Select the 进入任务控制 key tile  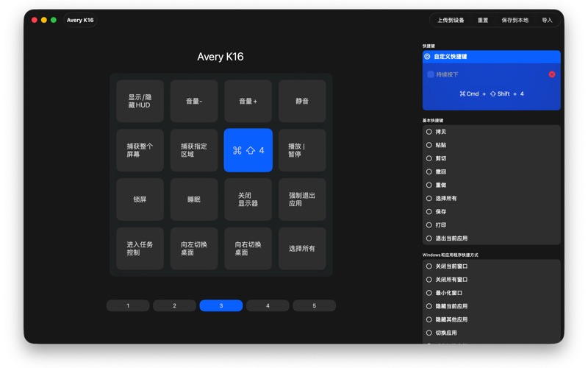point(140,249)
